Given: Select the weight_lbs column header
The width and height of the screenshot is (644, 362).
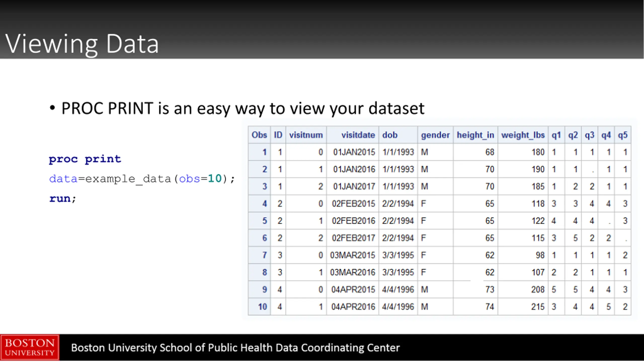Looking at the screenshot, I should pos(523,135).
